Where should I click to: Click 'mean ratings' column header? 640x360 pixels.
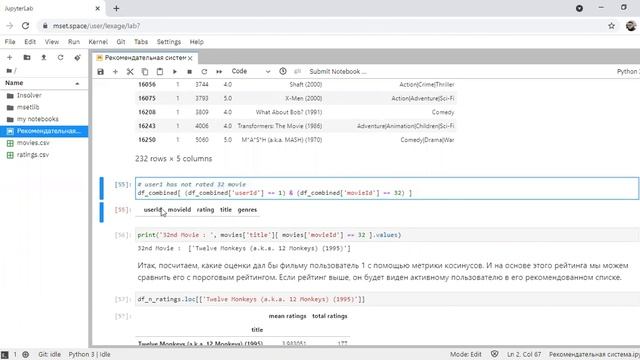click(287, 316)
